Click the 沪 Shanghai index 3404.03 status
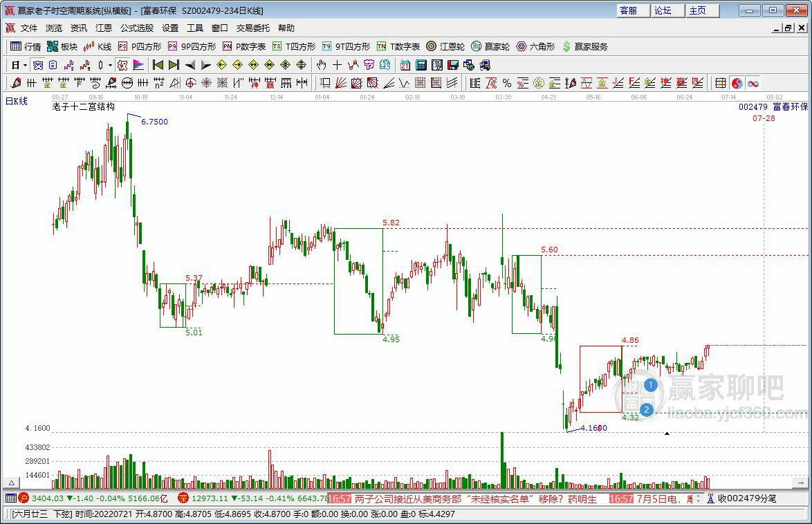Screen dimensions: 812x524 (93, 498)
